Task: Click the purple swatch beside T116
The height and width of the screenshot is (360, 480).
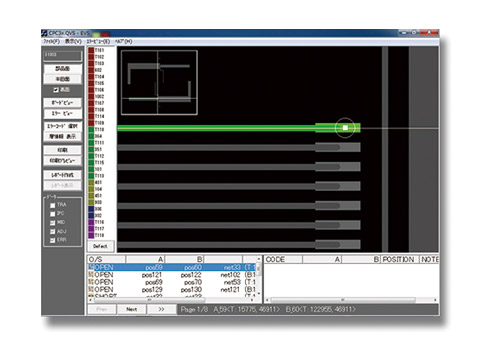Action: [x=91, y=222]
